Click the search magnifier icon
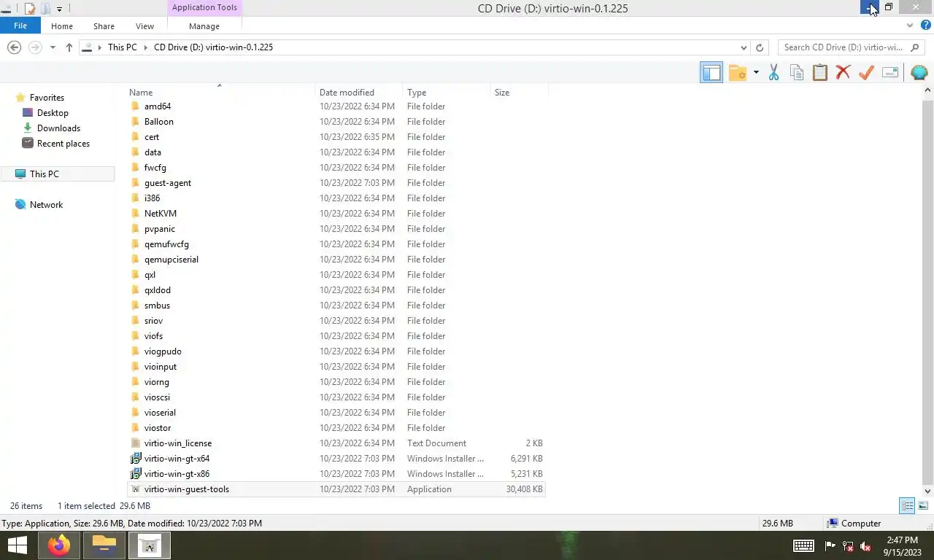Image resolution: width=934 pixels, height=560 pixels. (915, 47)
